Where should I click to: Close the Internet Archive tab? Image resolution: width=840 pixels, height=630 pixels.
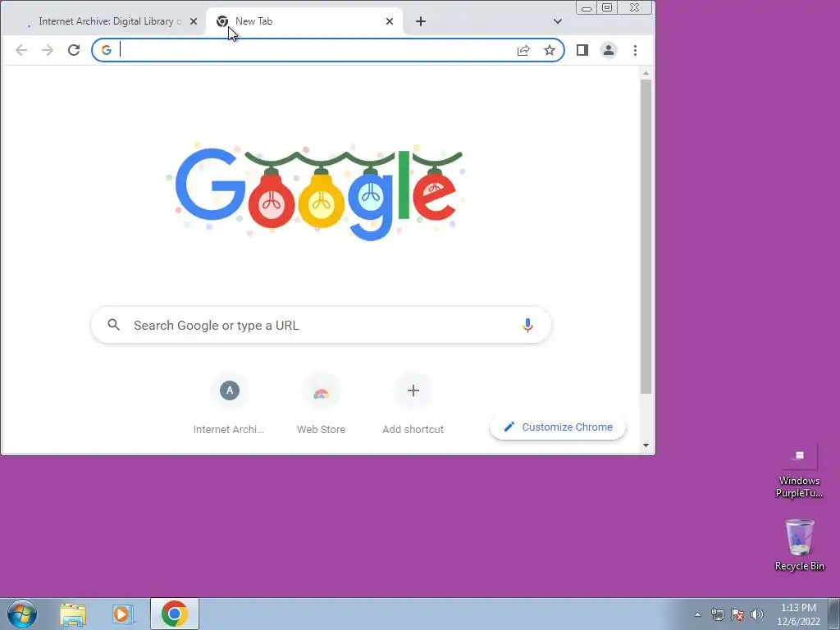tap(194, 21)
